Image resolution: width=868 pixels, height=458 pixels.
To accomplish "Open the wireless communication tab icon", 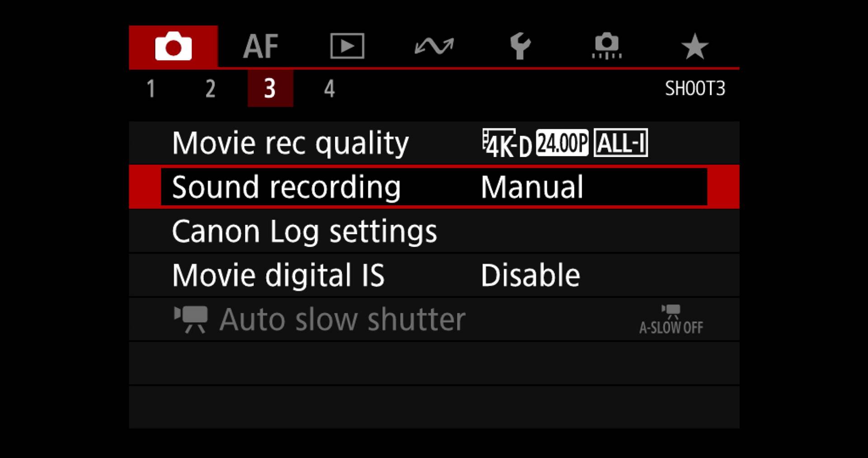I will click(x=434, y=46).
